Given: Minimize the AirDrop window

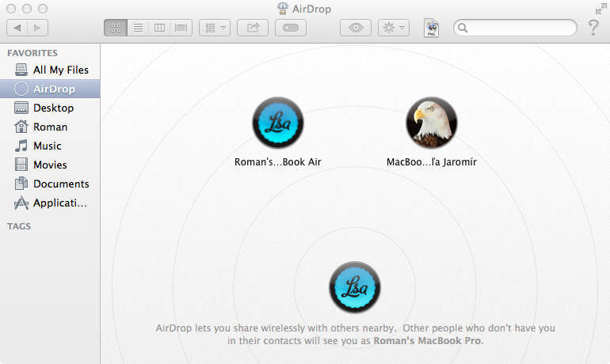Looking at the screenshot, I should click(27, 9).
